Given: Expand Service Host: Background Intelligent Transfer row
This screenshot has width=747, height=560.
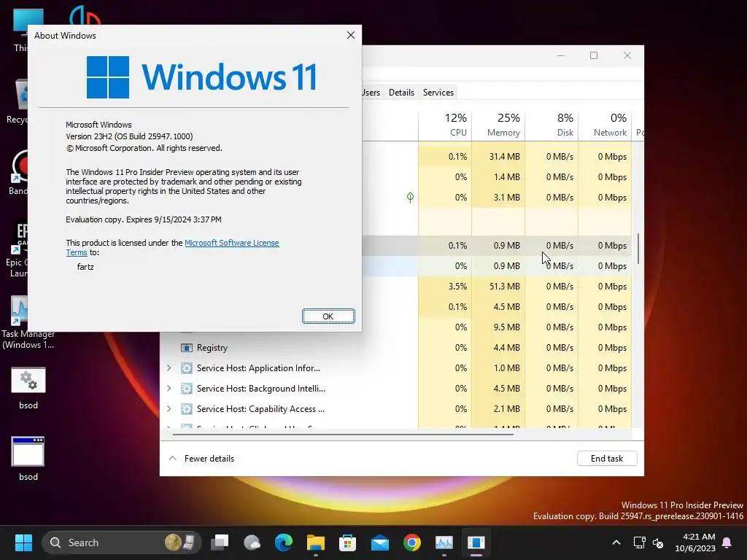Looking at the screenshot, I should pos(169,389).
